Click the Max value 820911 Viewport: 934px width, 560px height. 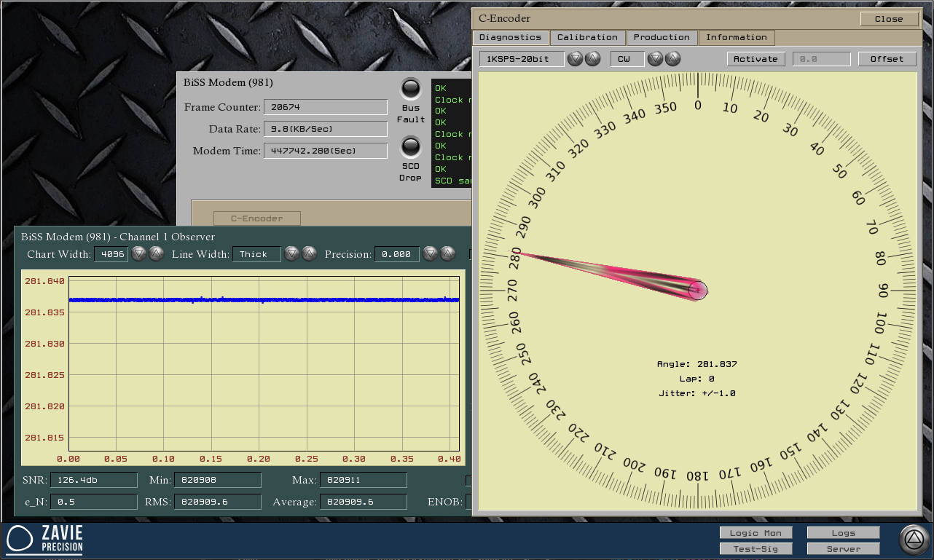364,480
